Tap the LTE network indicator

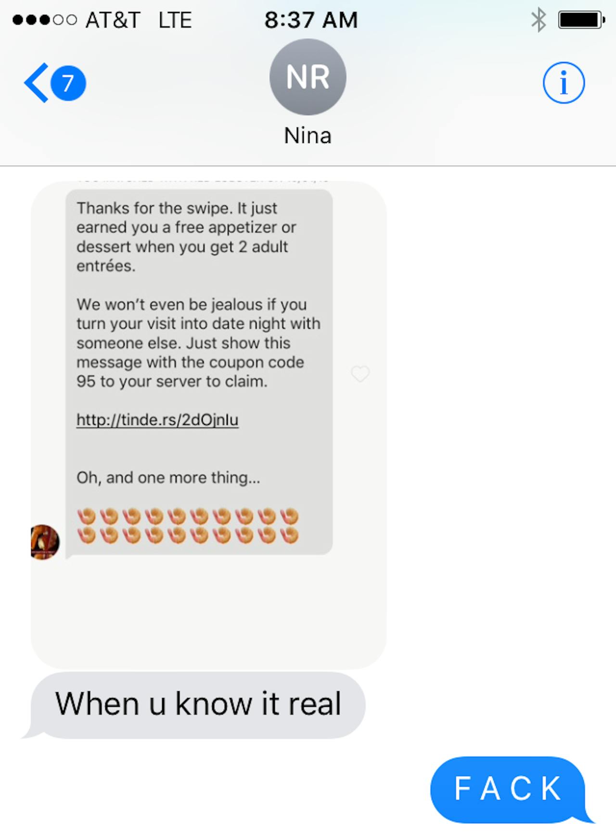point(175,20)
